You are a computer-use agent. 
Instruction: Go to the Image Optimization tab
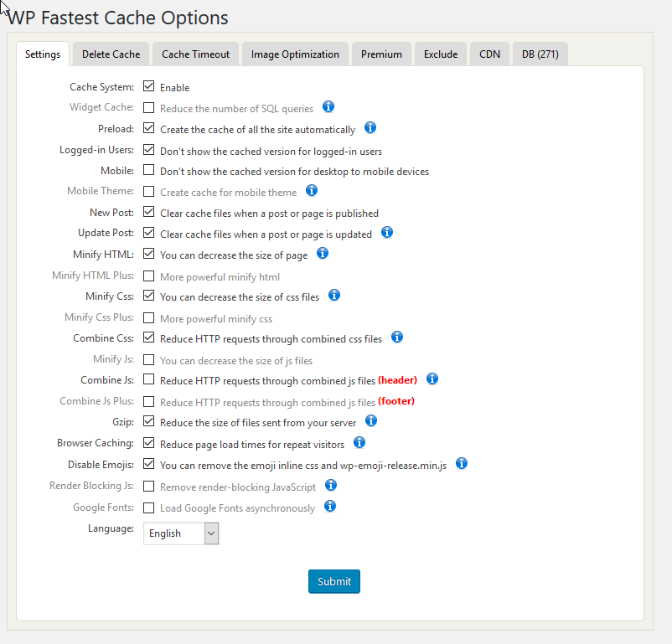point(295,54)
